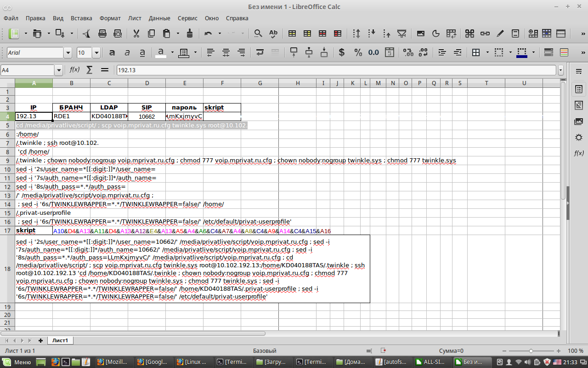This screenshot has width=588, height=368.
Task: Open sidebar Navigator compass icon
Action: 579,138
